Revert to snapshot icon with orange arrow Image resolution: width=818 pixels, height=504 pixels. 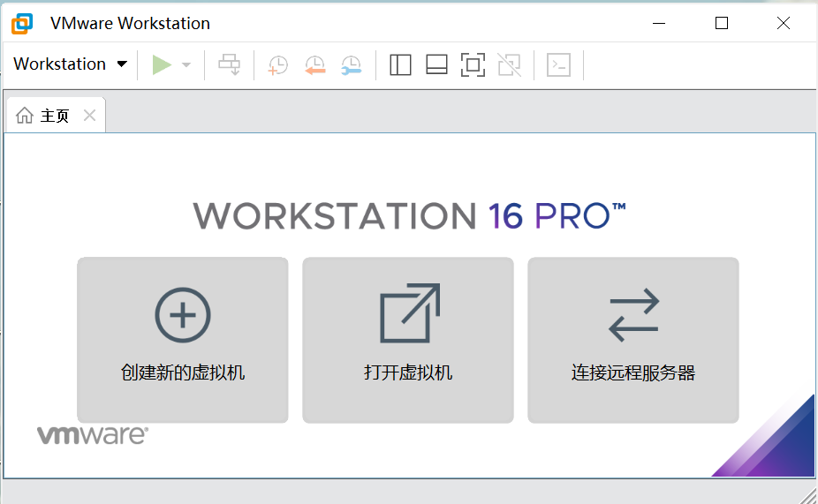coord(315,65)
